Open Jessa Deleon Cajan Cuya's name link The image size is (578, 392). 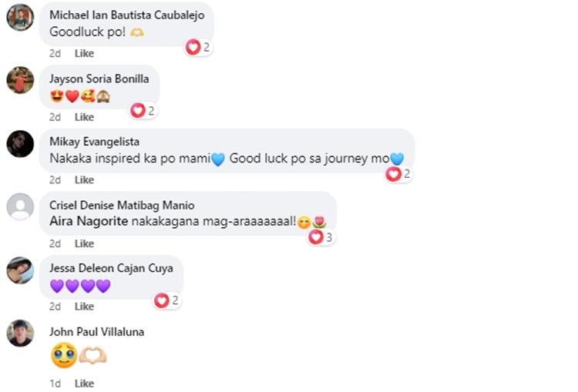tap(111, 268)
